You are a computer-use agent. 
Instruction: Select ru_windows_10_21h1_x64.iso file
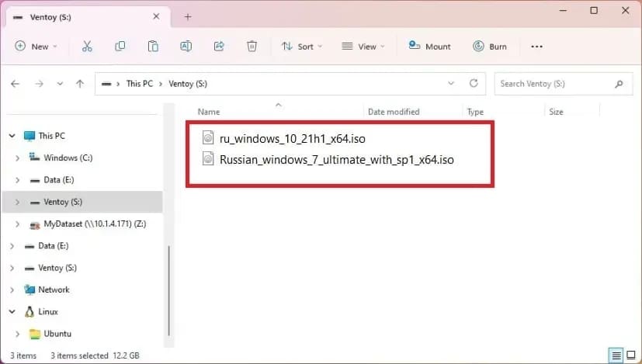point(292,140)
